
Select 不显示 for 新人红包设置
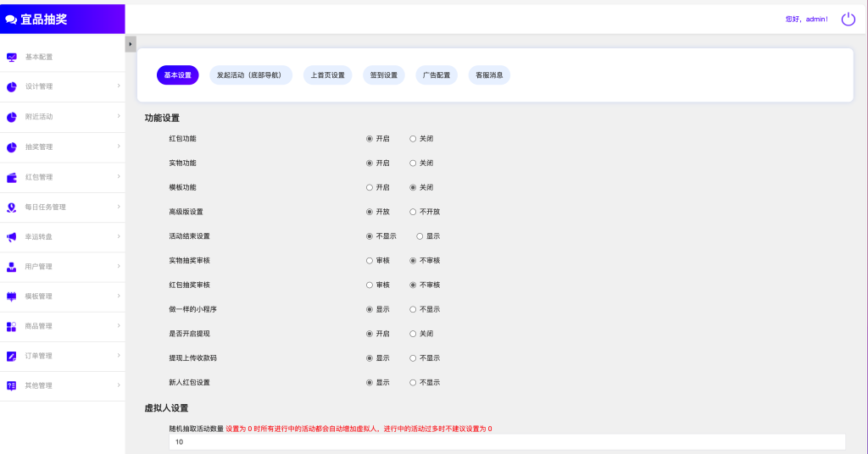coord(413,382)
